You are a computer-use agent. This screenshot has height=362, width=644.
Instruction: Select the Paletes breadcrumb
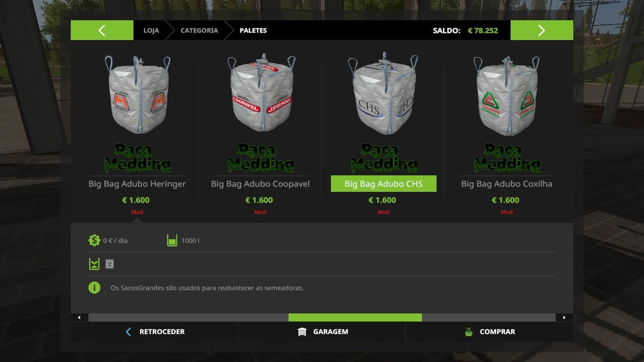[x=253, y=30]
